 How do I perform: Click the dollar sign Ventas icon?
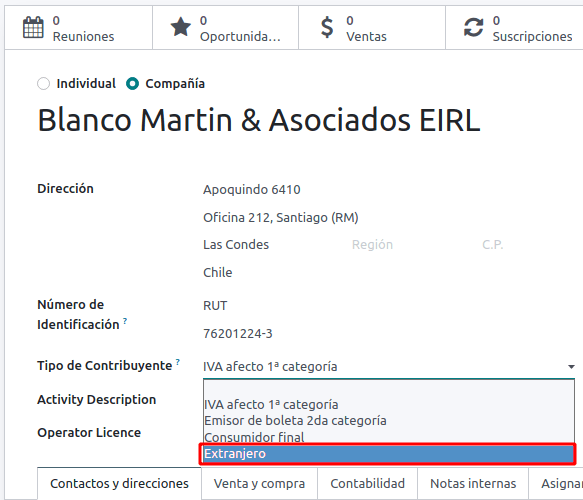[x=327, y=27]
